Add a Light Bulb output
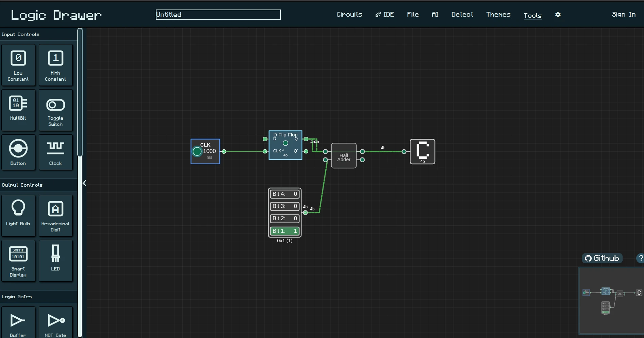Image resolution: width=644 pixels, height=338 pixels. [18, 215]
